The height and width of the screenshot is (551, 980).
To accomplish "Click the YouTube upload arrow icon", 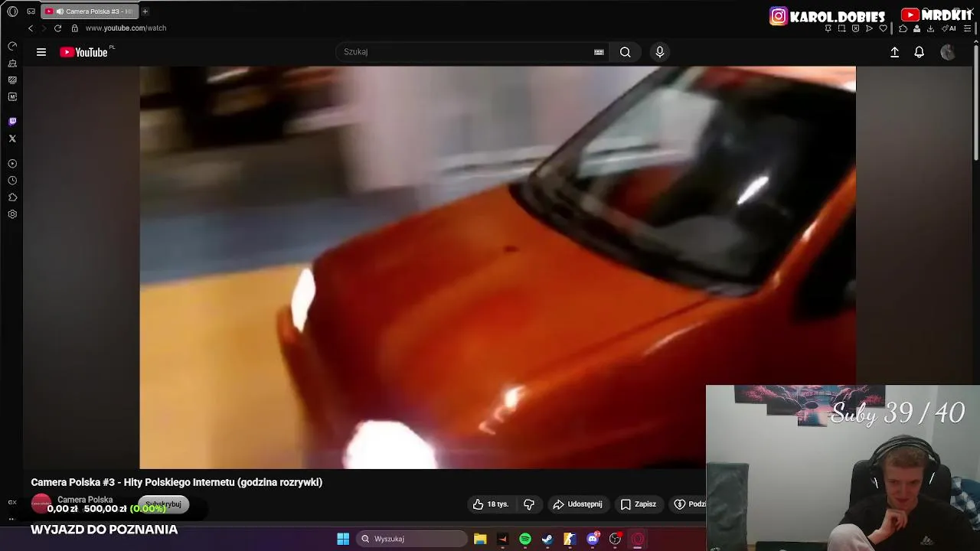I will (x=894, y=52).
